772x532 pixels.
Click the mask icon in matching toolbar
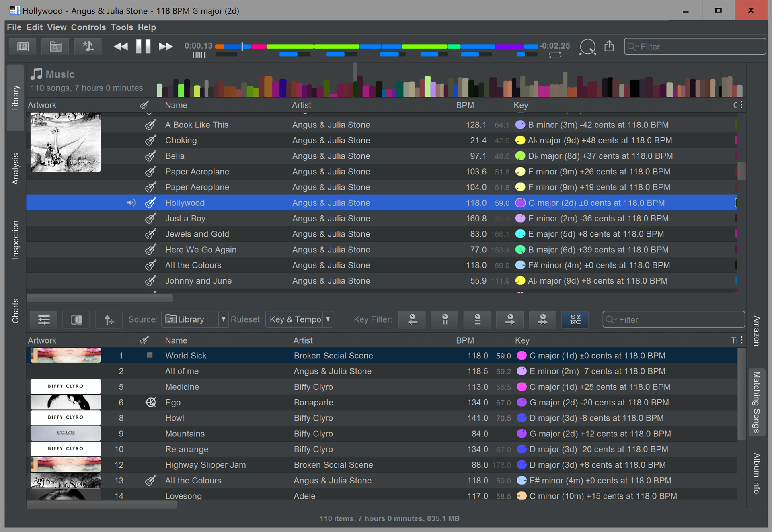point(76,320)
